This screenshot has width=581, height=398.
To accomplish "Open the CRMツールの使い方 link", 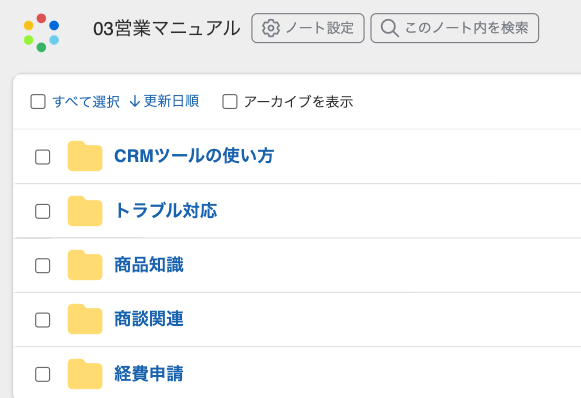I will tap(194, 156).
